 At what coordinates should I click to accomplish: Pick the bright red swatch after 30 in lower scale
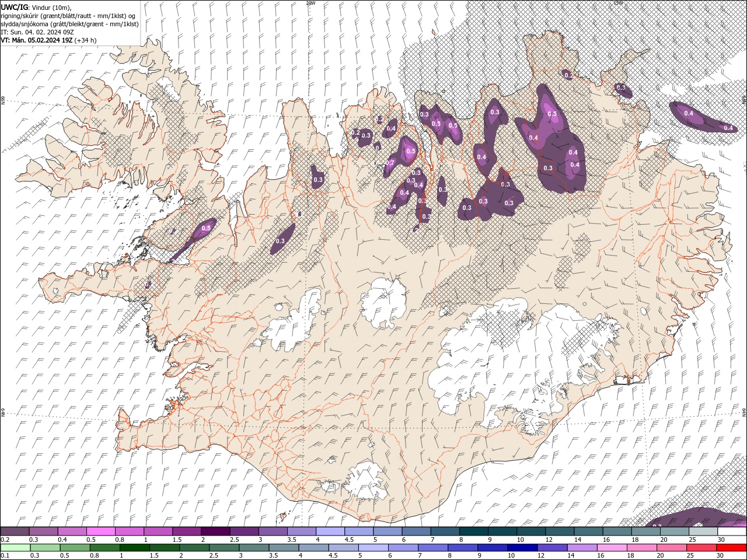732,548
